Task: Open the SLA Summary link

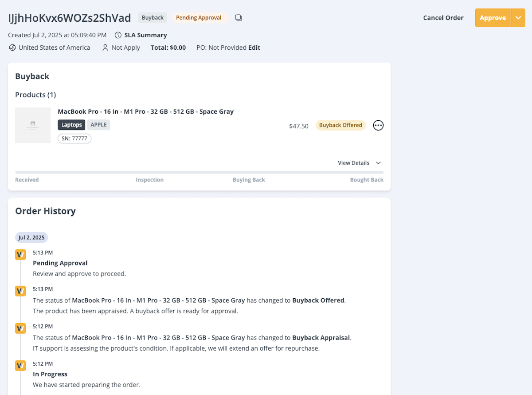Action: click(145, 35)
